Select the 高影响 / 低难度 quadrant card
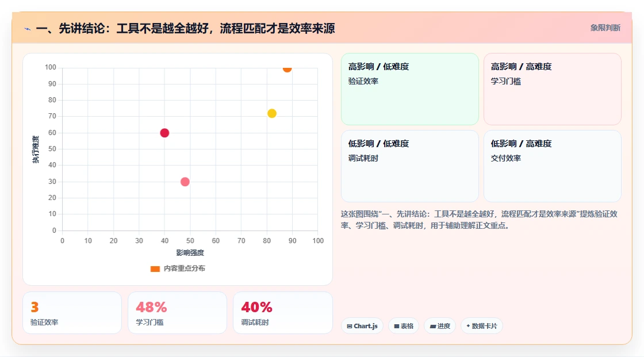 pos(410,89)
